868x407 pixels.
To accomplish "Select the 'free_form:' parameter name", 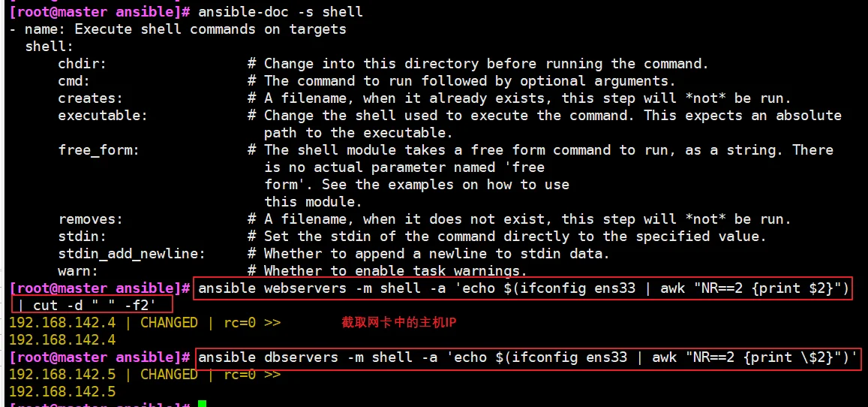I will coord(98,150).
